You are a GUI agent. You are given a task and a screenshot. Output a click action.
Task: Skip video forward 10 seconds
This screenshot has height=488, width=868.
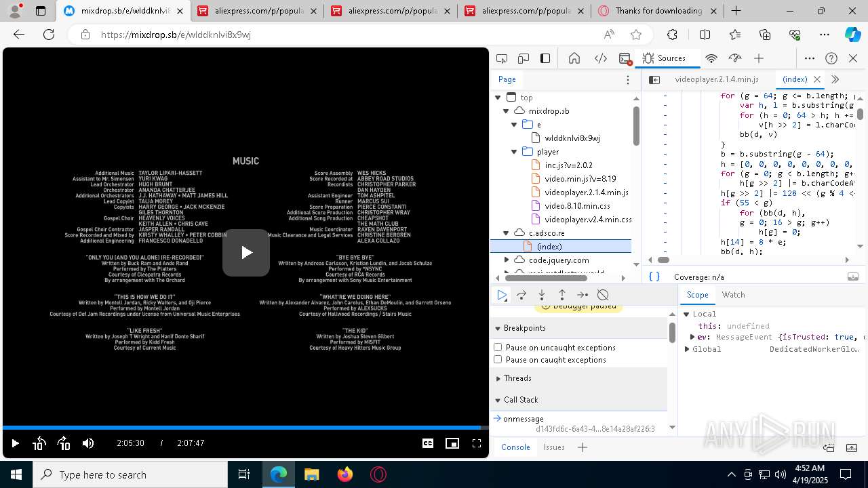pos(64,443)
